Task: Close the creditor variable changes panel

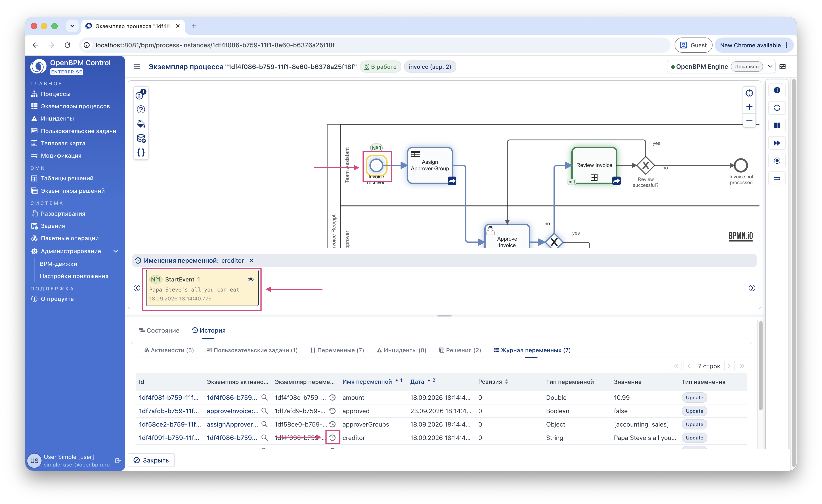Action: pyautogui.click(x=252, y=261)
